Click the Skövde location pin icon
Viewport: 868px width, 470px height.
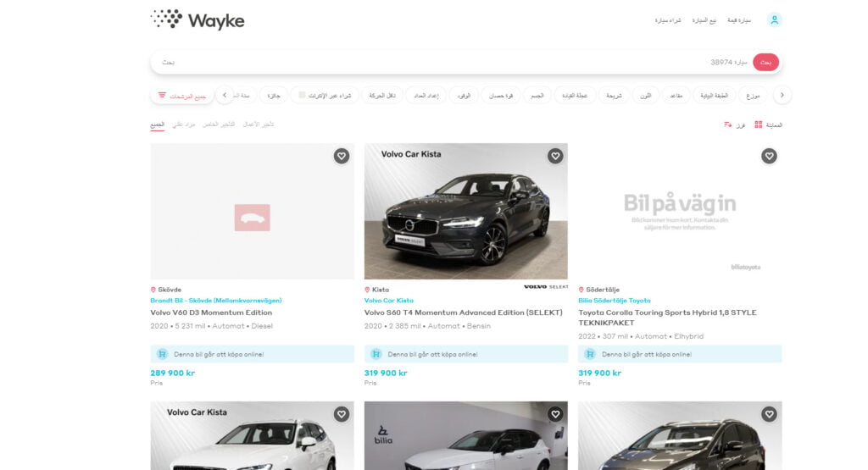pos(153,290)
